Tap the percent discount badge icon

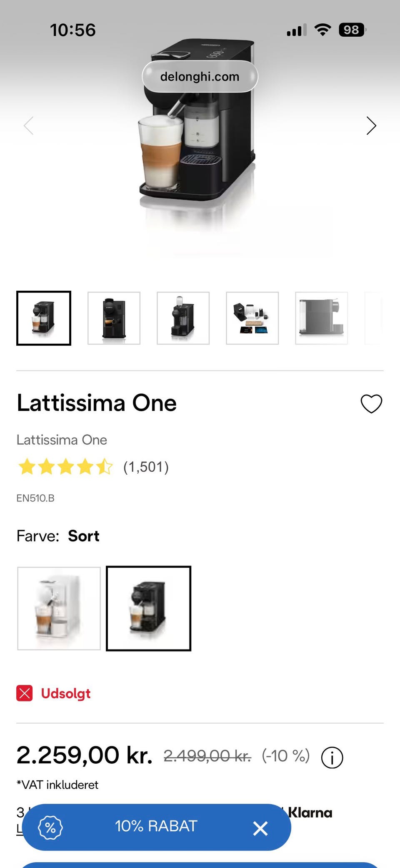coord(50,828)
